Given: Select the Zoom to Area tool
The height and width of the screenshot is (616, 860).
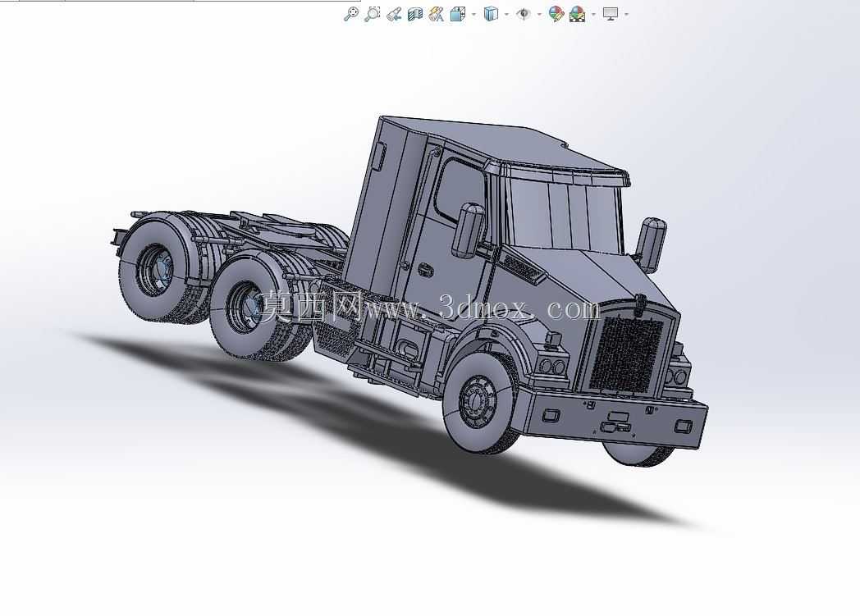Looking at the screenshot, I should click(373, 14).
